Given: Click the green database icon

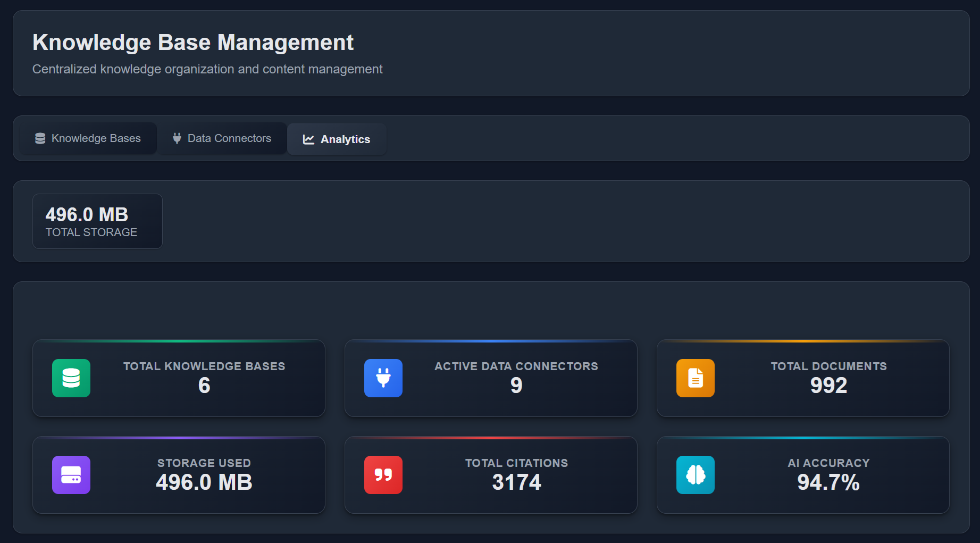Looking at the screenshot, I should point(71,378).
